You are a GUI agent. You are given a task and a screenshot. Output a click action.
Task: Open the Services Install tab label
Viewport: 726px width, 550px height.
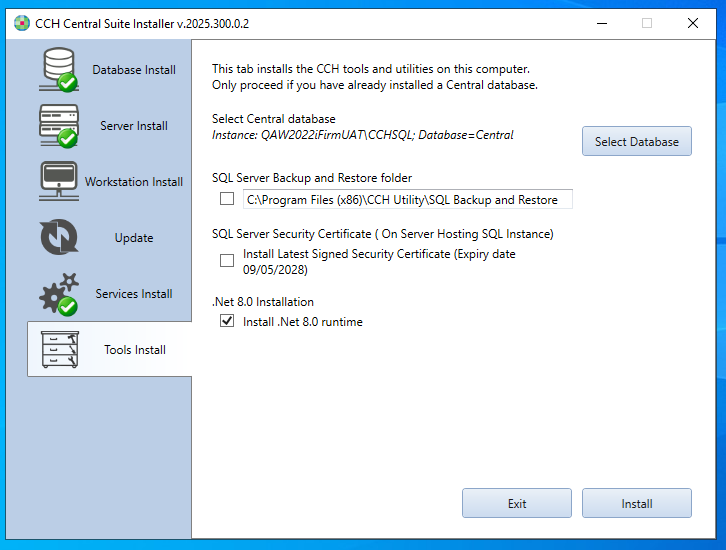point(134,294)
